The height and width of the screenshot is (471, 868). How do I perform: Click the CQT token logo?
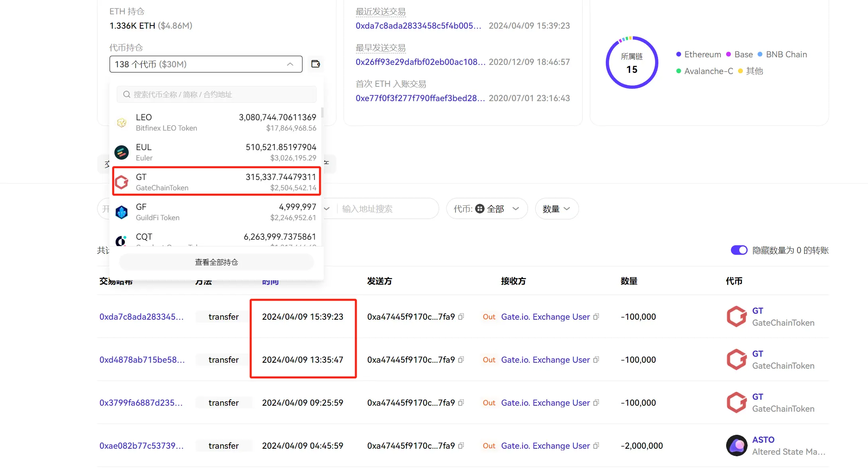[121, 241]
